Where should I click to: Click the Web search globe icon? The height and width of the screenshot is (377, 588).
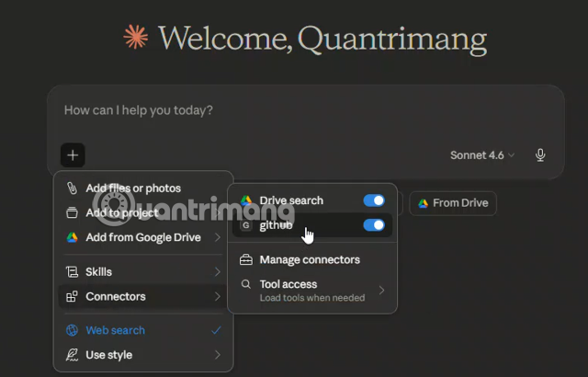click(72, 331)
